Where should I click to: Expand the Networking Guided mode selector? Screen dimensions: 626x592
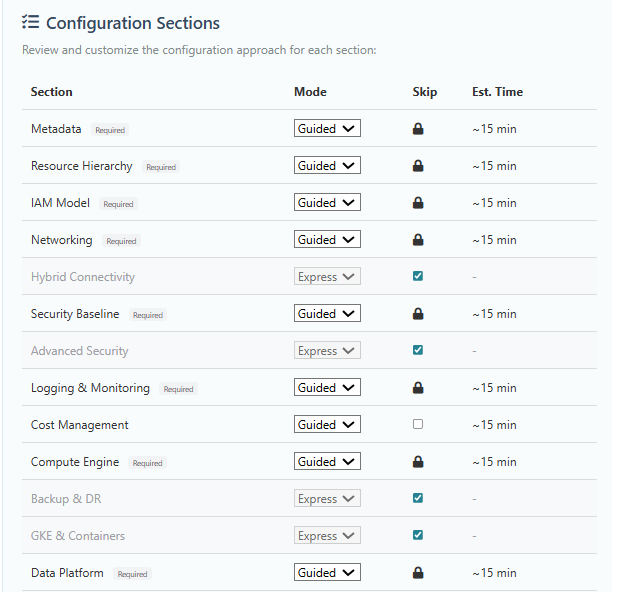pyautogui.click(x=327, y=239)
